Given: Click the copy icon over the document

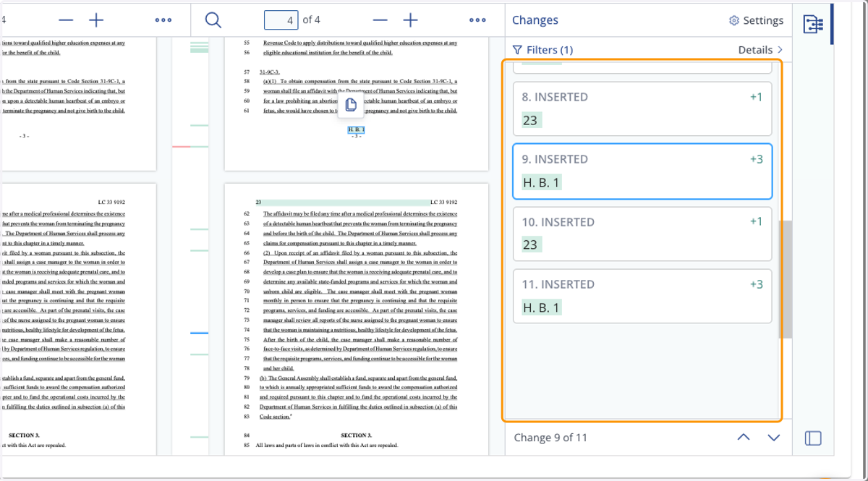Looking at the screenshot, I should coord(351,105).
